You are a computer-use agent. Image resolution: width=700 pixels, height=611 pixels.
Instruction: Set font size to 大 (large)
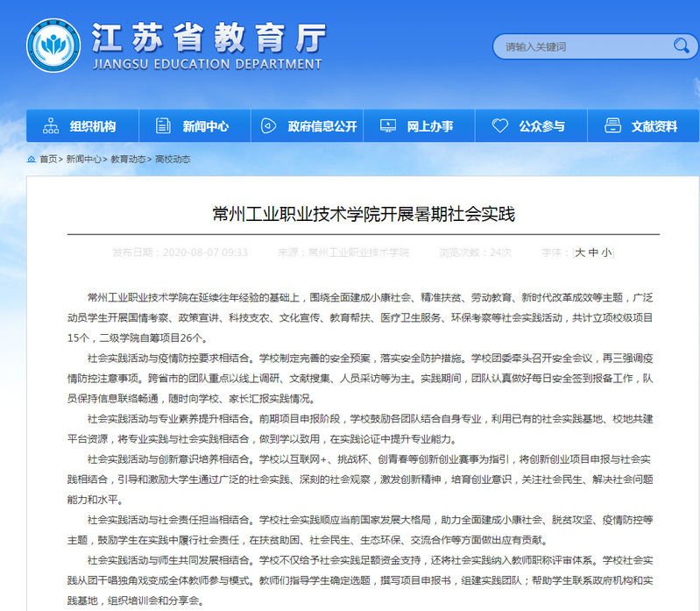(579, 252)
